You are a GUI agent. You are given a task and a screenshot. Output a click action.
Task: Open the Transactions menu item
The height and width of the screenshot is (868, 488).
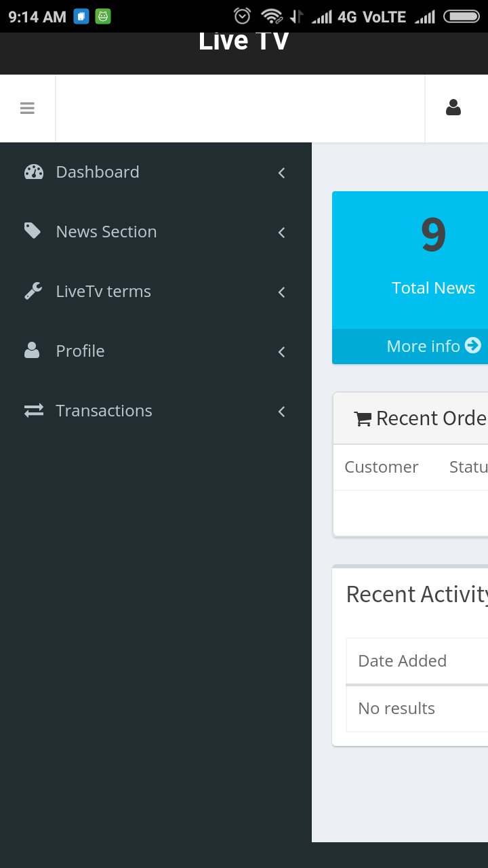[156, 411]
